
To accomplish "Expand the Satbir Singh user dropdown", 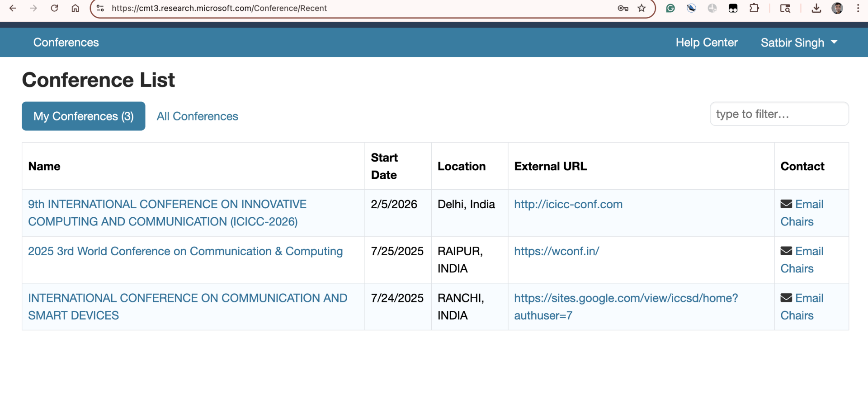I will [x=798, y=43].
